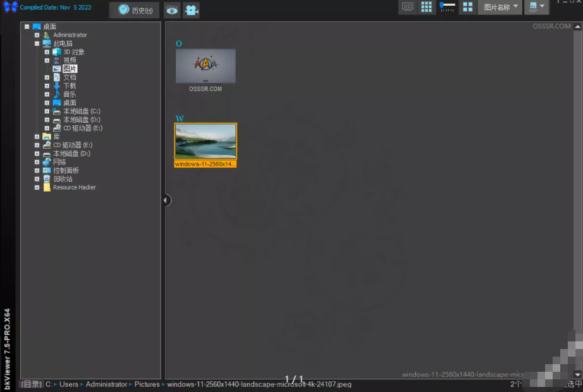Expand the Administrator tree node
This screenshot has width=583, height=392.
pyautogui.click(x=37, y=35)
